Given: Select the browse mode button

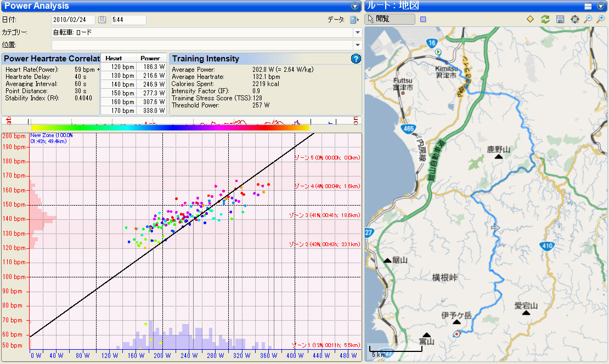Looking at the screenshot, I should (x=390, y=19).
